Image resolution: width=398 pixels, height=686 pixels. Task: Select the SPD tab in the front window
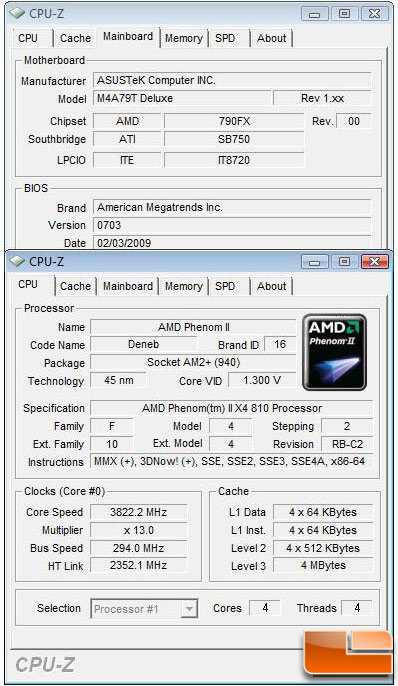(225, 286)
